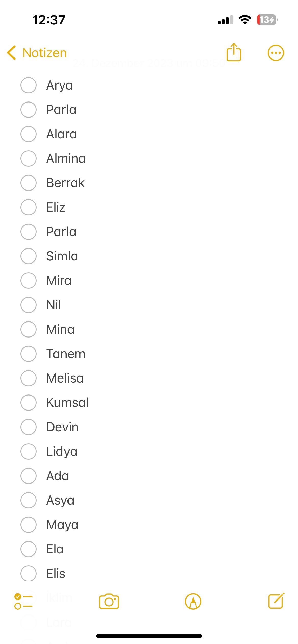Tap the Devin entry text
The height and width of the screenshot is (644, 298).
[x=62, y=427]
